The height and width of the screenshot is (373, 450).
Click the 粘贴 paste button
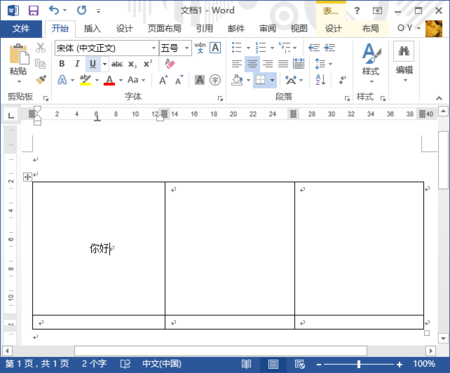18,59
